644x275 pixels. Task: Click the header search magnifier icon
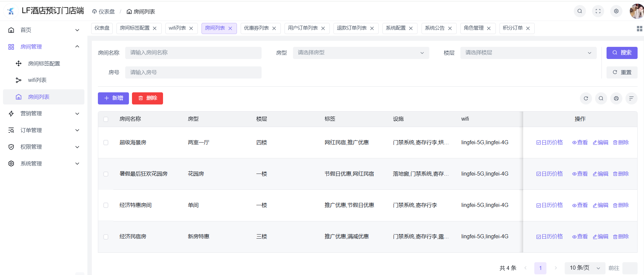click(580, 11)
